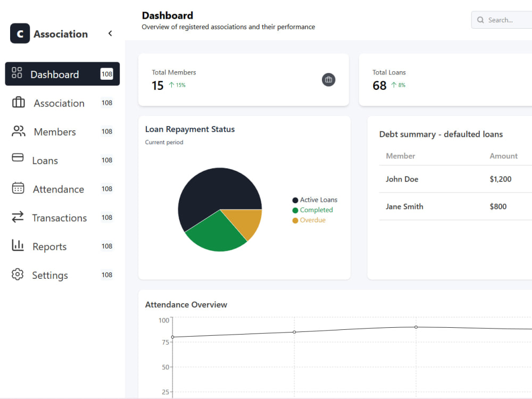Click the Debt summary - defaulted loans heading
Viewport: 532px width, 399px height.
tap(441, 135)
